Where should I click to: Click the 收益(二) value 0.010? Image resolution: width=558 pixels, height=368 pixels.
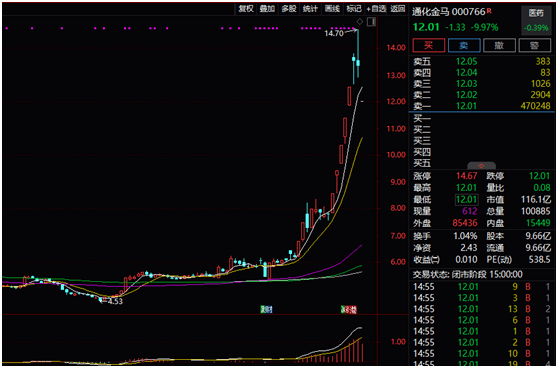(x=466, y=259)
